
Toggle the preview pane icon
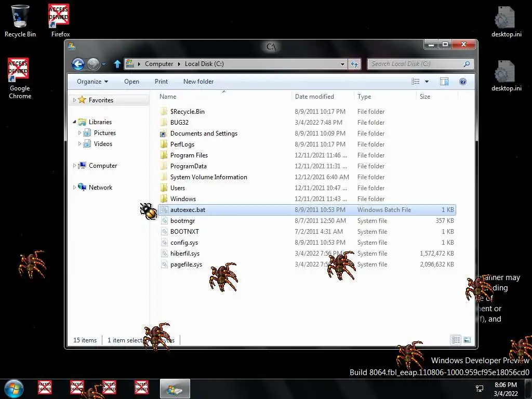pos(444,82)
